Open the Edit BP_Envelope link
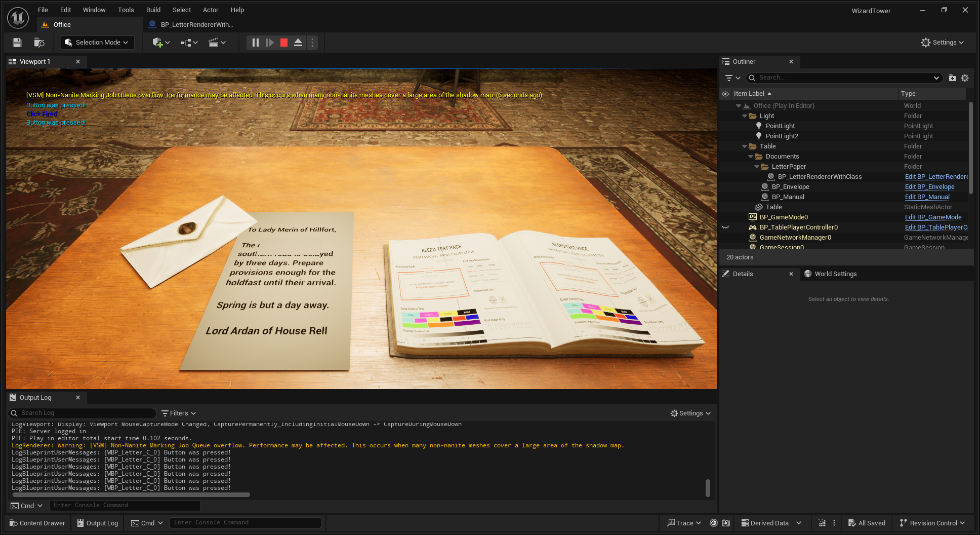 (x=929, y=187)
